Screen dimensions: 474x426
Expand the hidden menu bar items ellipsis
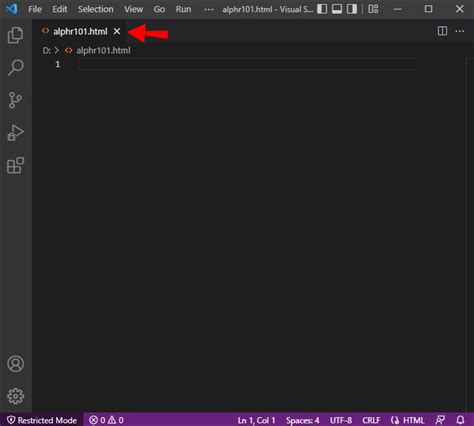pyautogui.click(x=209, y=9)
